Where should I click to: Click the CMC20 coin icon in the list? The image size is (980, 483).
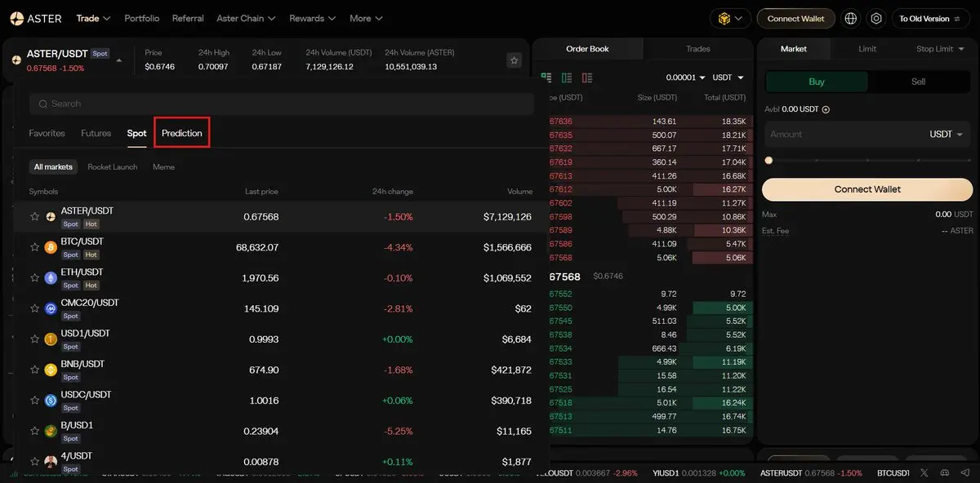tap(51, 308)
